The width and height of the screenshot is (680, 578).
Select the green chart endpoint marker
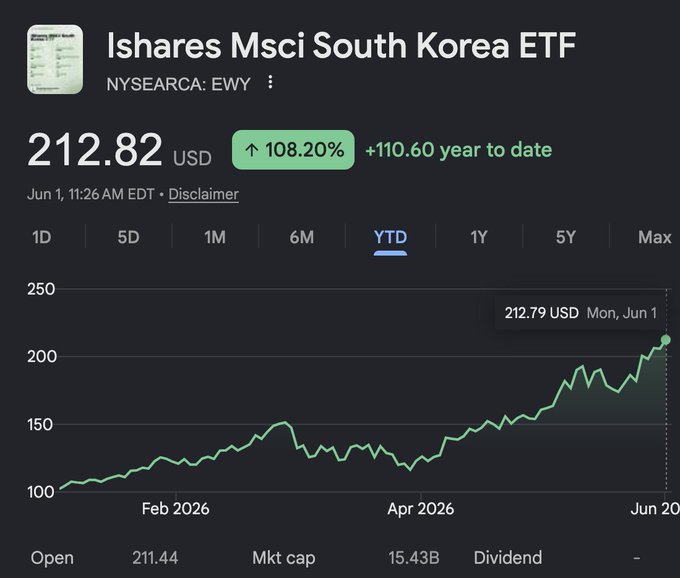666,340
